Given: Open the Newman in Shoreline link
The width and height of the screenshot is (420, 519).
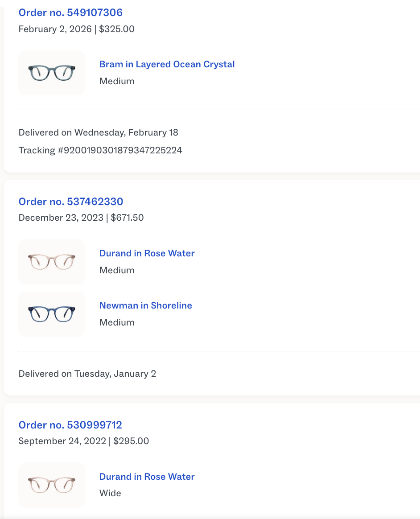Looking at the screenshot, I should 145,305.
